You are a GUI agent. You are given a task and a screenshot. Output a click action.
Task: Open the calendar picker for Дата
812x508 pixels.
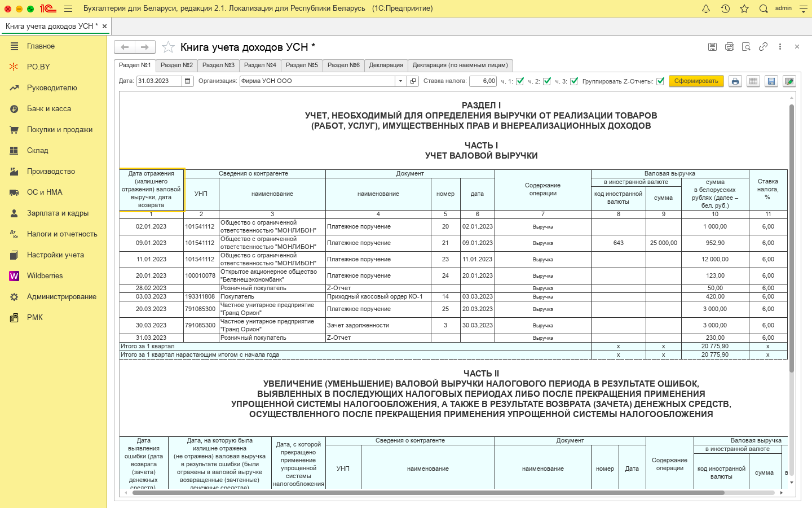click(x=188, y=81)
